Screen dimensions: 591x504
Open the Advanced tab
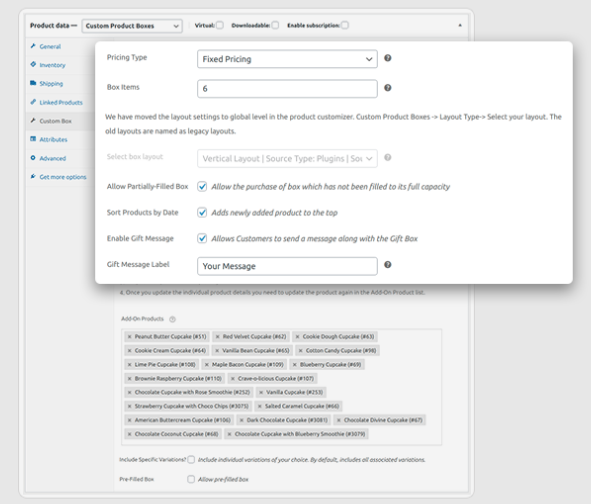pos(53,158)
